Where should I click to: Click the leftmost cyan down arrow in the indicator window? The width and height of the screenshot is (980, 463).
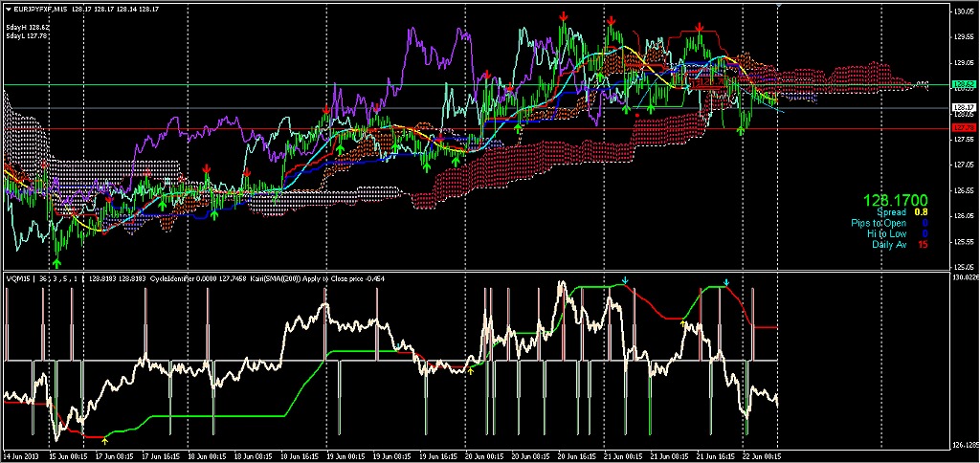[x=625, y=280]
